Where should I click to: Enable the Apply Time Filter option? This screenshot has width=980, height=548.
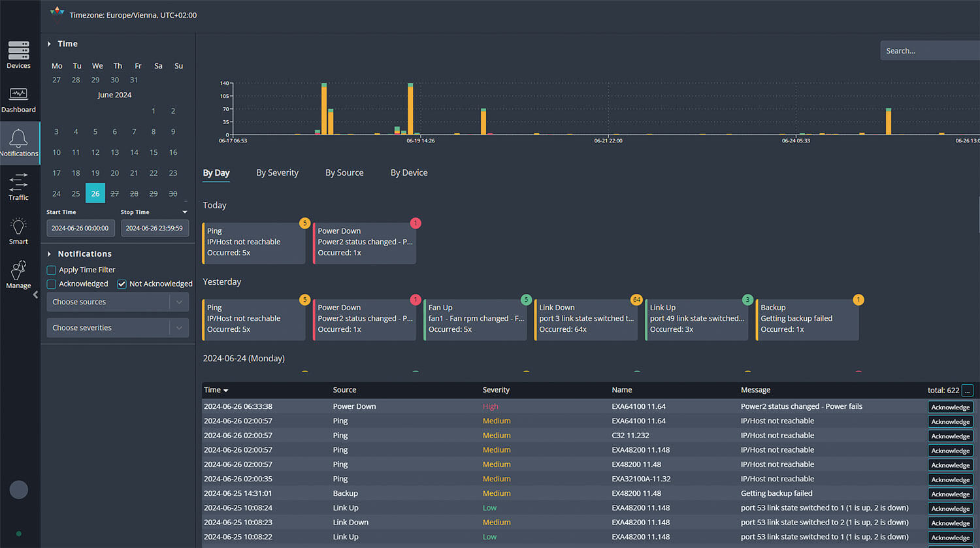pos(51,269)
